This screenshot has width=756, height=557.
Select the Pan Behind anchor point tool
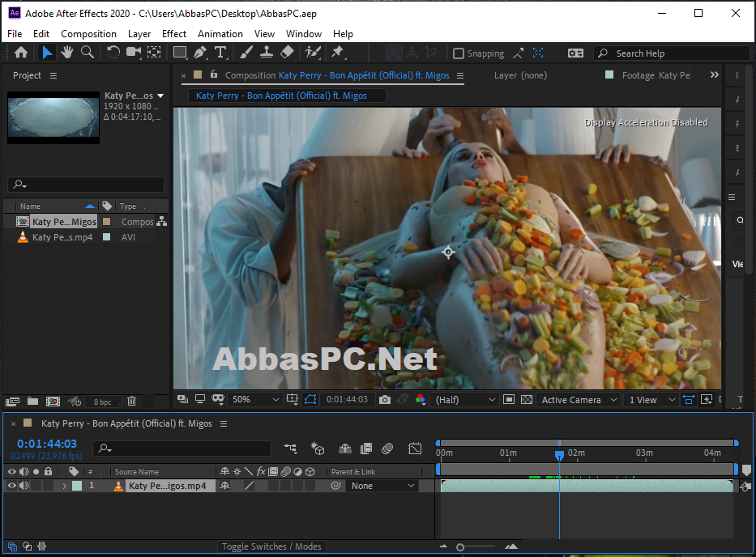(x=154, y=53)
